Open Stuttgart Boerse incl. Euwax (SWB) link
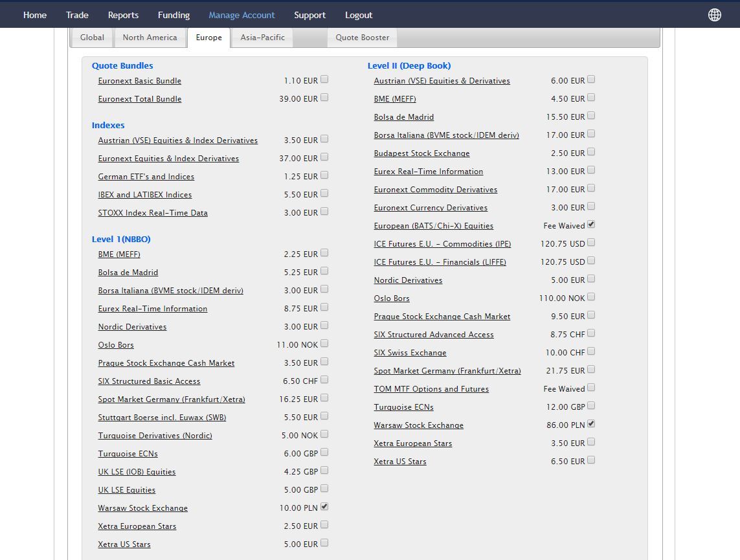Screen dimensions: 740x560 coord(162,418)
